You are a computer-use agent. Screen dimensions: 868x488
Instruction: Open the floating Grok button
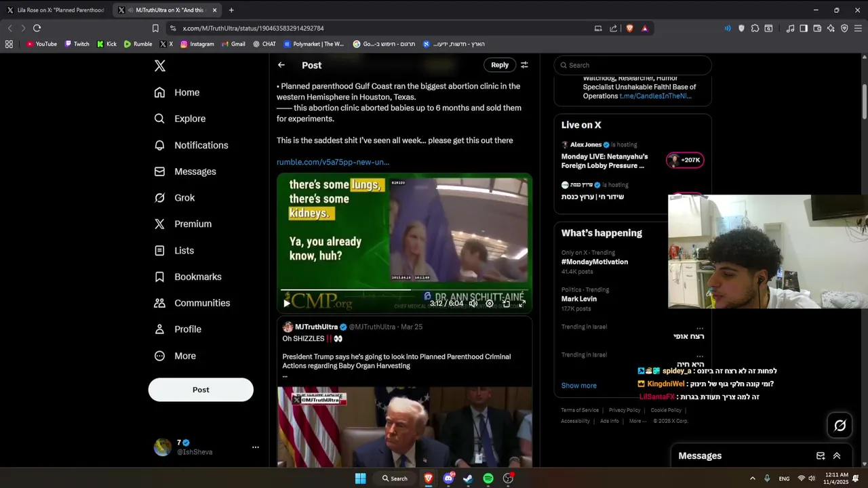pos(840,425)
